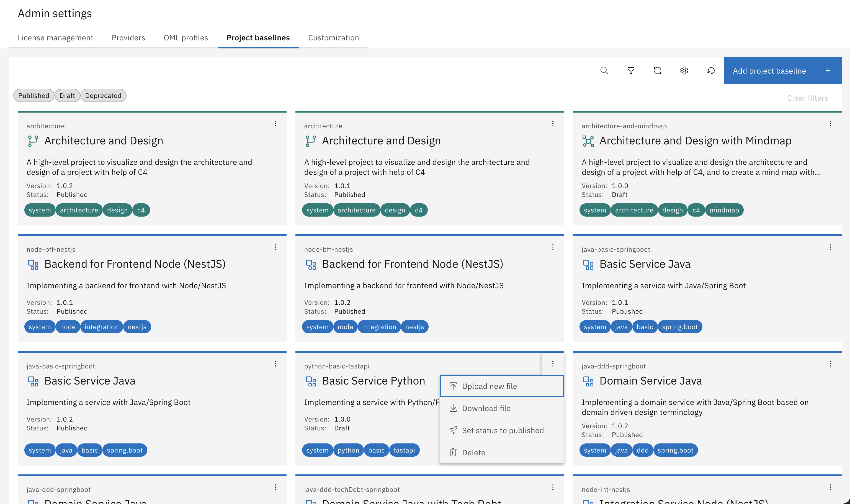Open overflow menu of Basic Service Java 1.0.1

(830, 247)
